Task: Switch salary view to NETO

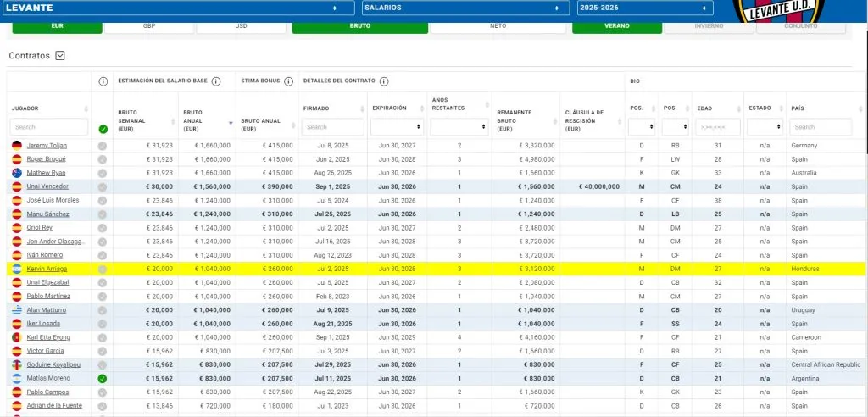Action: click(x=498, y=26)
